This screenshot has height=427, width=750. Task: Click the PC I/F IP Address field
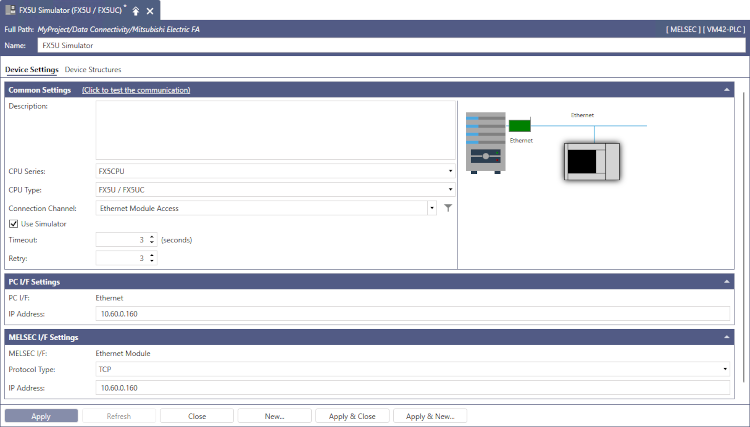tap(412, 314)
